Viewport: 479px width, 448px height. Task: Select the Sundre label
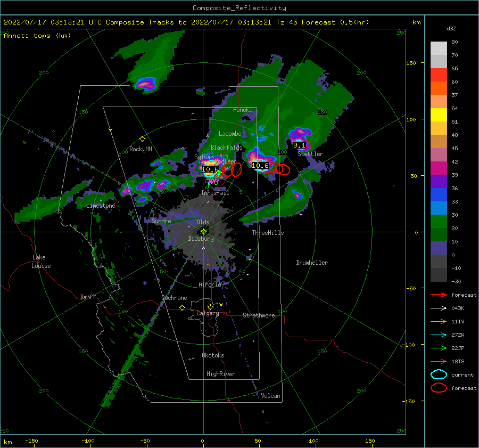click(161, 221)
